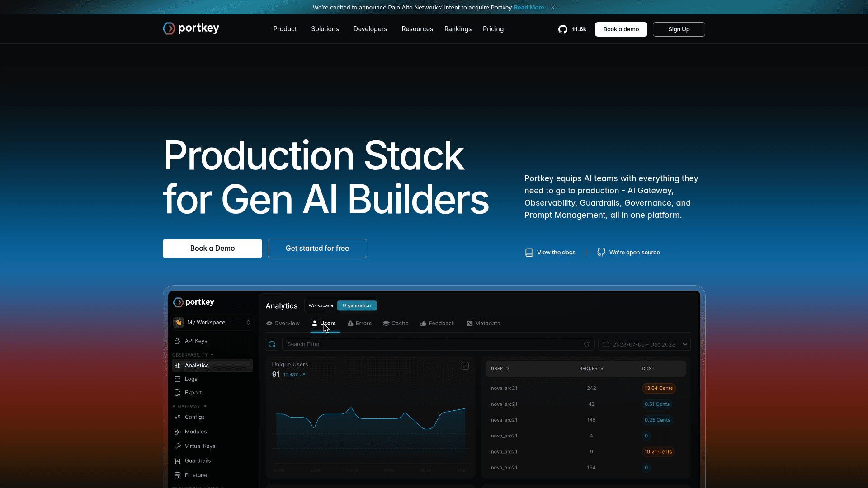Click the hero Book a Demo button

[212, 249]
